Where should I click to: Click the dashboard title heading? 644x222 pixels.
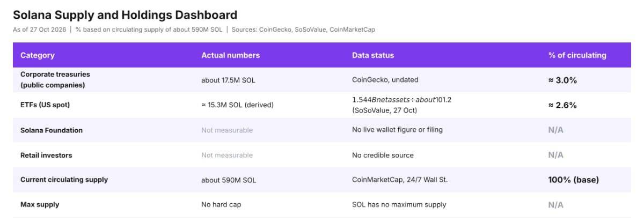[125, 15]
